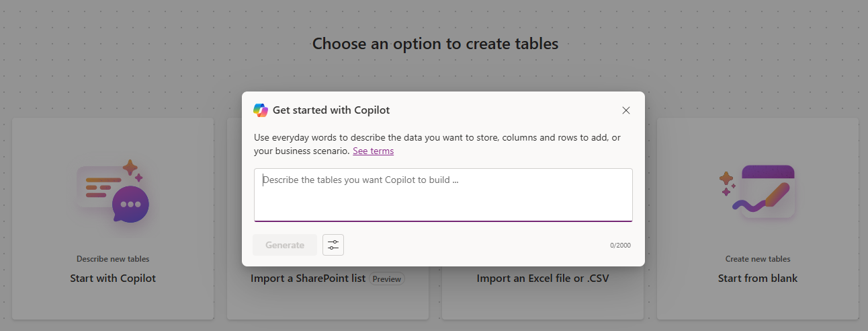Image resolution: width=868 pixels, height=331 pixels.
Task: Click the Copilot logo in dialog header
Action: click(261, 110)
